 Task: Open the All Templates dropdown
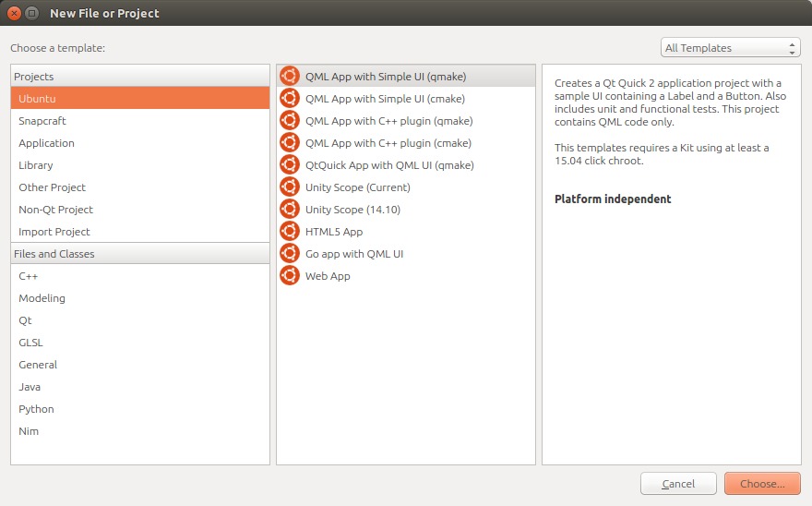pyautogui.click(x=730, y=48)
